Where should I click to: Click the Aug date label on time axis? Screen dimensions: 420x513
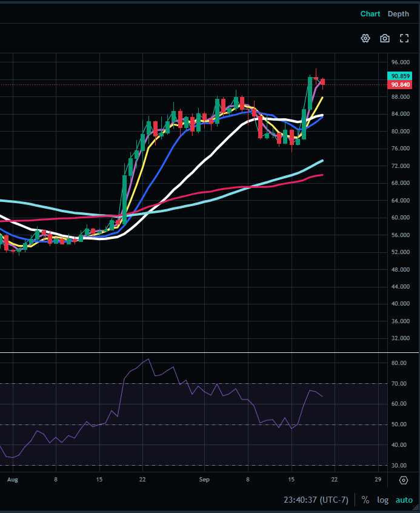pos(13,479)
